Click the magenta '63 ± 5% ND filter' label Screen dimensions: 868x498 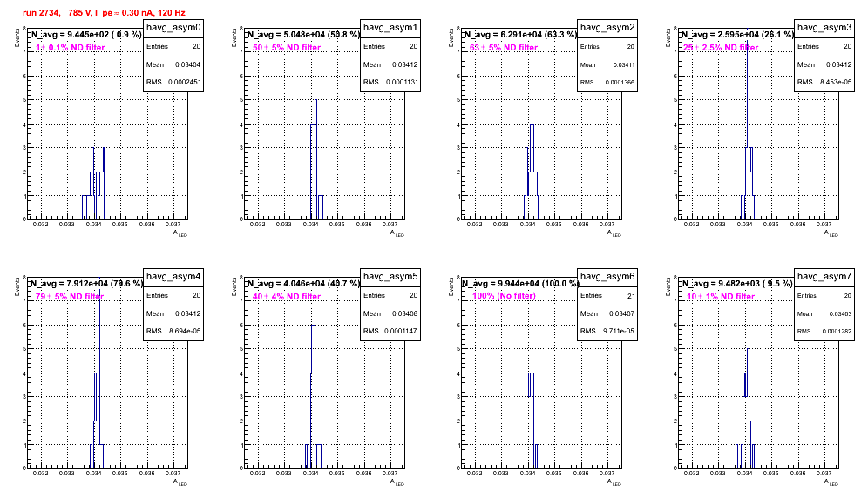pyautogui.click(x=504, y=48)
